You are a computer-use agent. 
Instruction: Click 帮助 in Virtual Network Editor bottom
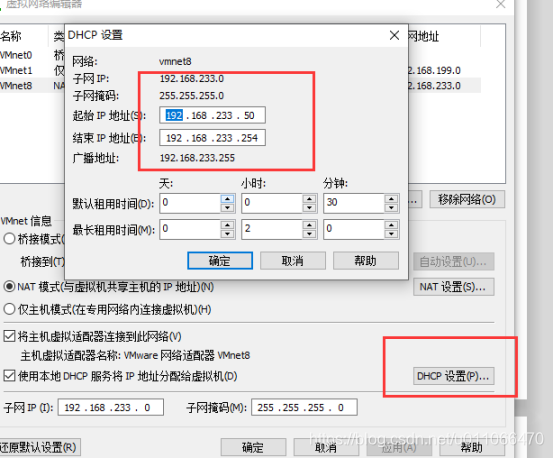coord(472,448)
